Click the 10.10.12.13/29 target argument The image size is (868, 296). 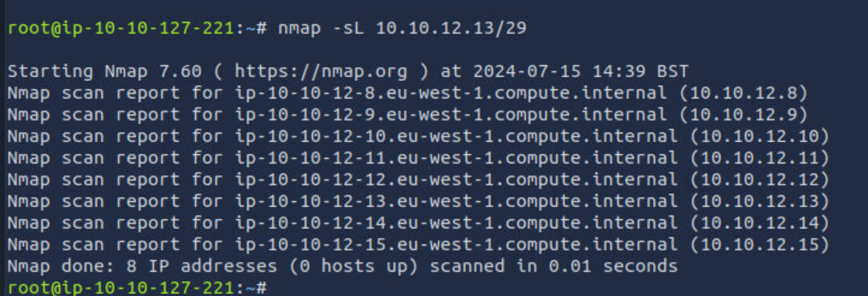point(451,29)
